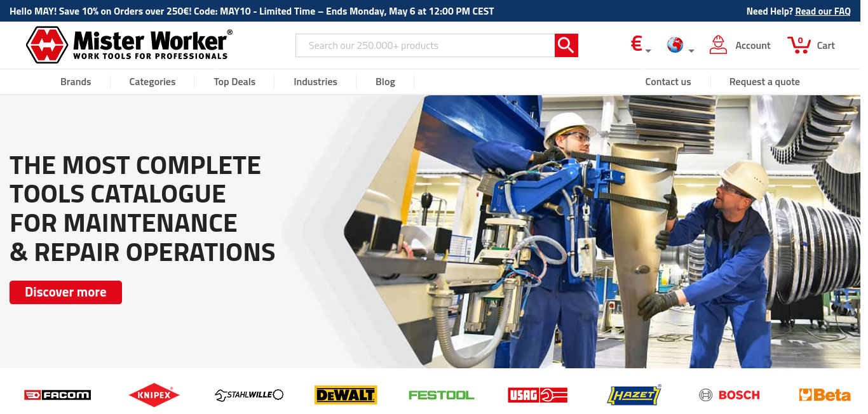Click the Account worker icon
The image size is (868, 414).
[x=718, y=45]
